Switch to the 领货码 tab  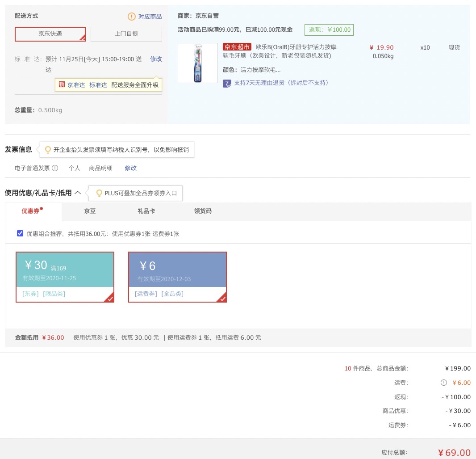tap(203, 211)
